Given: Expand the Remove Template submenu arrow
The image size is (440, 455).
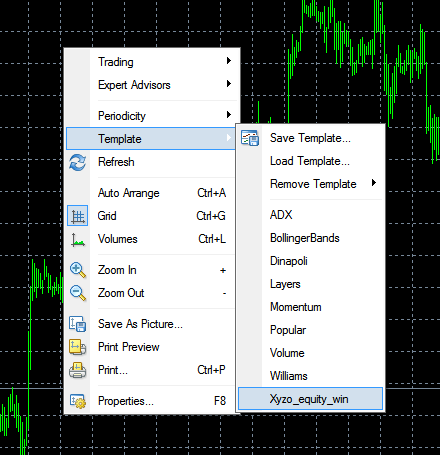Looking at the screenshot, I should 374,182.
